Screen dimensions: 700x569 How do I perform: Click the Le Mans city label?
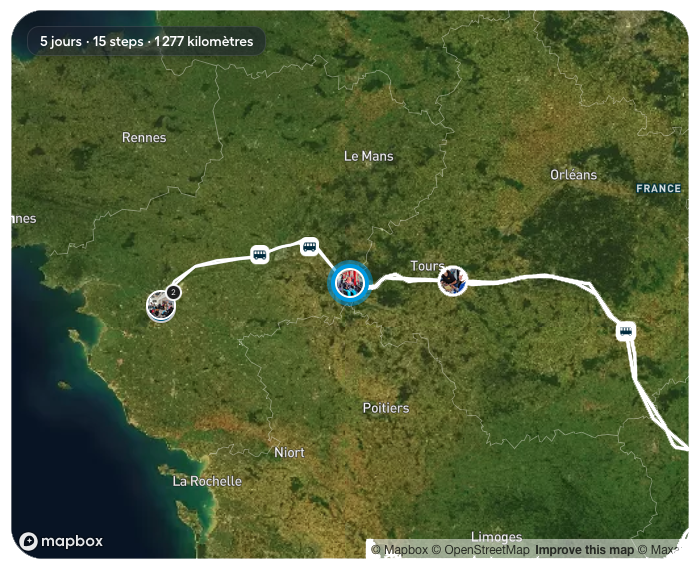click(x=368, y=156)
